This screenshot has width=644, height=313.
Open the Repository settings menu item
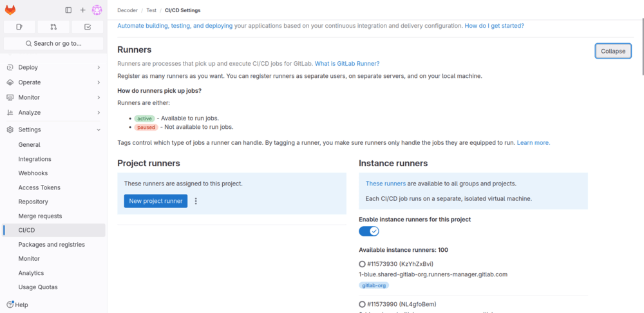pos(33,202)
